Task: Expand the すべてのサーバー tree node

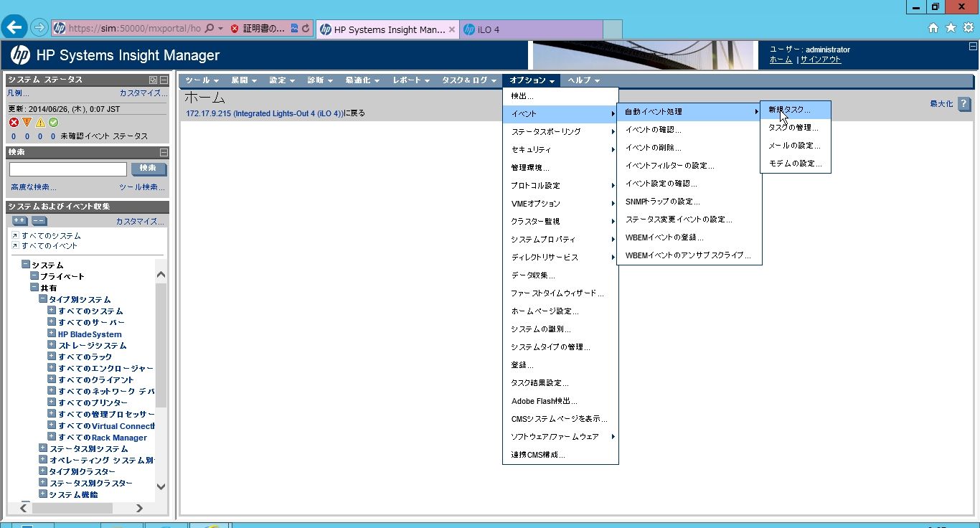Action: (x=52, y=322)
